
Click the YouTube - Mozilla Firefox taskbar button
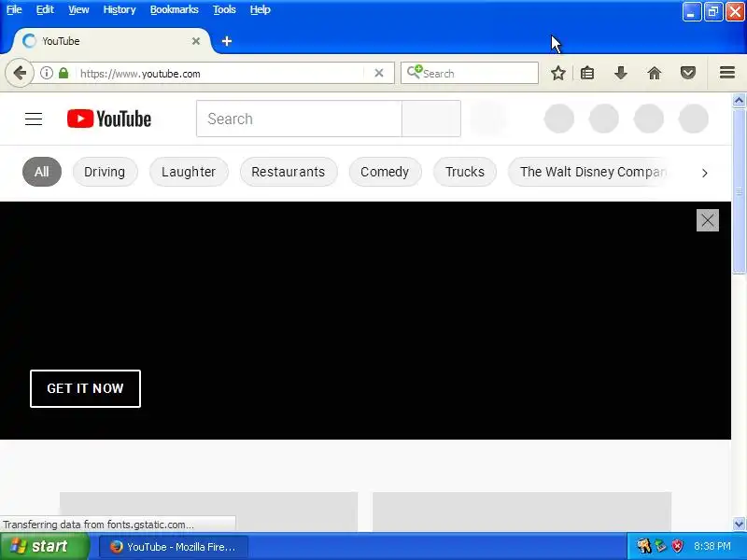coord(174,547)
